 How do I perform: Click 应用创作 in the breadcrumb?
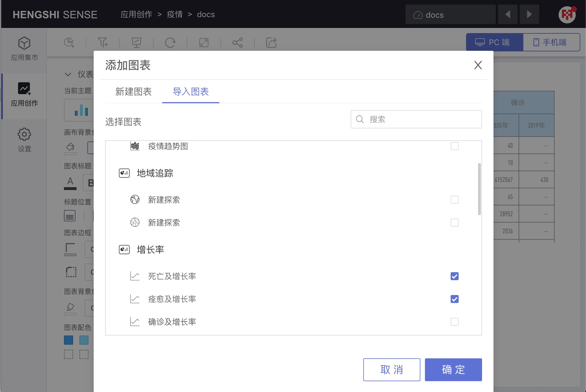click(x=136, y=14)
